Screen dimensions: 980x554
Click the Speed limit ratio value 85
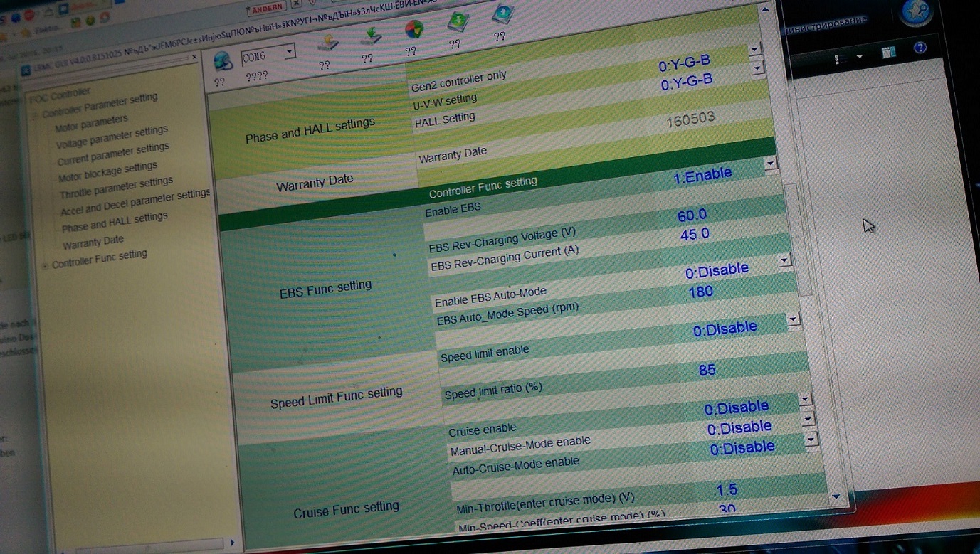point(707,370)
